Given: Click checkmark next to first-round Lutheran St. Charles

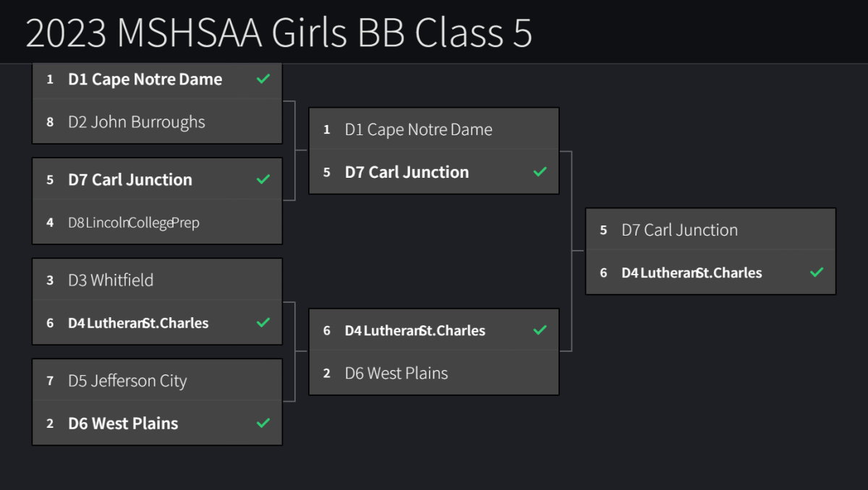Looking at the screenshot, I should (x=263, y=322).
